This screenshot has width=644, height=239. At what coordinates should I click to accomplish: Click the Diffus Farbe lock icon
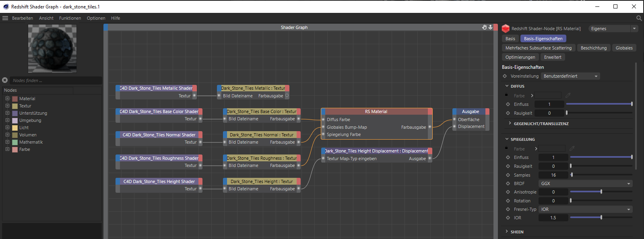[506, 95]
